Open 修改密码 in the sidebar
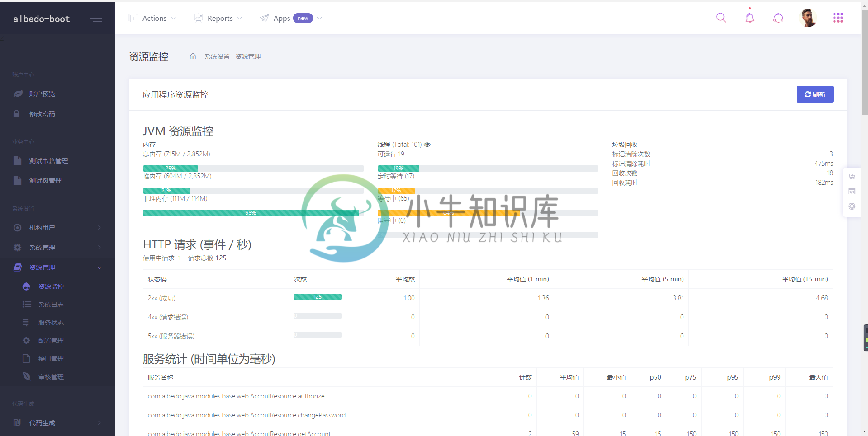 (x=57, y=114)
